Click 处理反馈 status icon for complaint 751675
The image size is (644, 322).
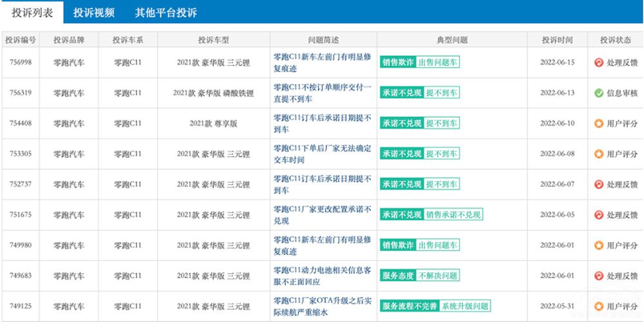(x=598, y=215)
